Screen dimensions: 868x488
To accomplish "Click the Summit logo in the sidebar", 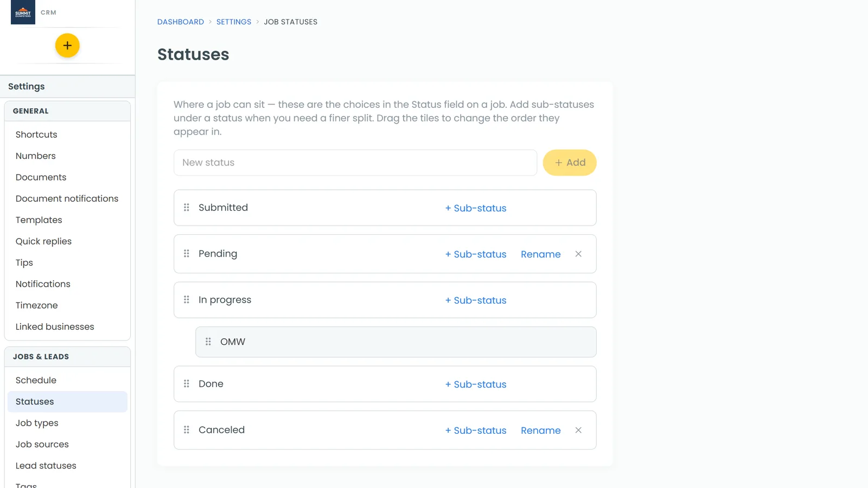I will click(23, 12).
